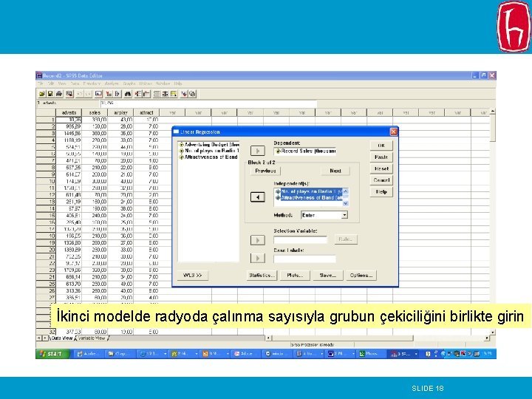Select the adverts column header
Screen dimensions: 532x399
click(x=69, y=112)
